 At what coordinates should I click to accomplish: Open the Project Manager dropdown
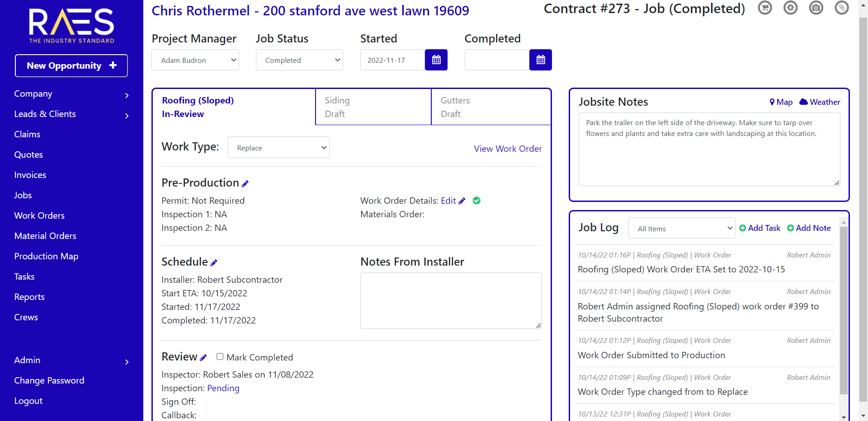[195, 60]
